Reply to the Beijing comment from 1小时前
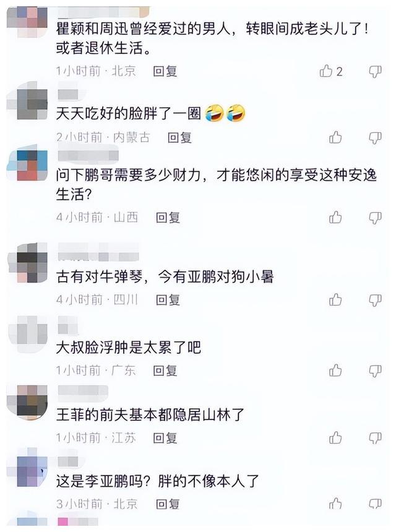396x532 pixels. tap(165, 71)
